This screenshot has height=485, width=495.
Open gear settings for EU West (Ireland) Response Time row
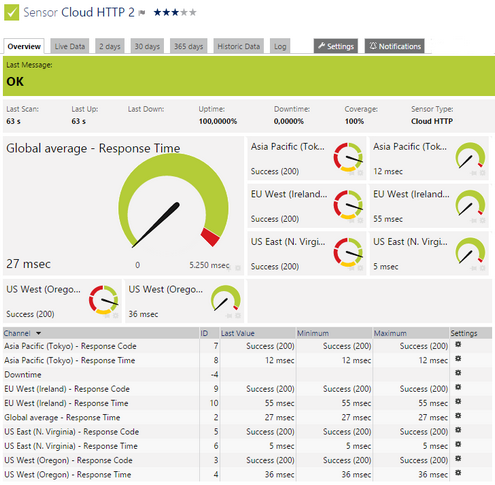pyautogui.click(x=458, y=401)
